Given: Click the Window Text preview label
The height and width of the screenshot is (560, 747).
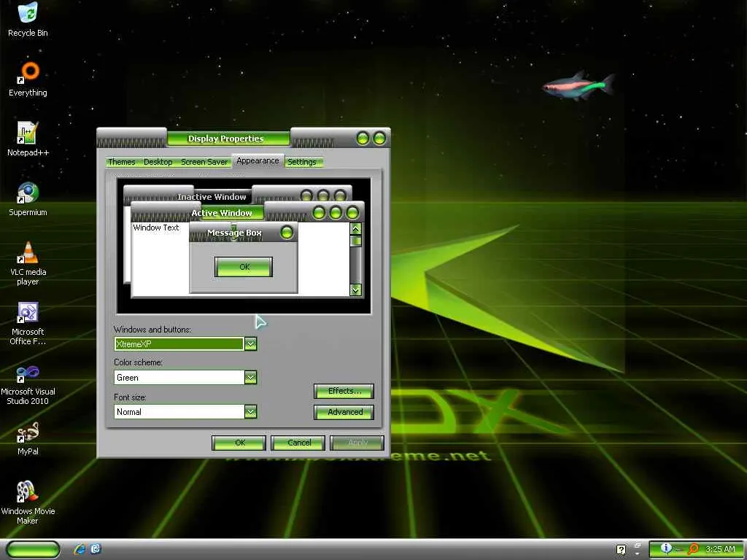Looking at the screenshot, I should click(156, 227).
